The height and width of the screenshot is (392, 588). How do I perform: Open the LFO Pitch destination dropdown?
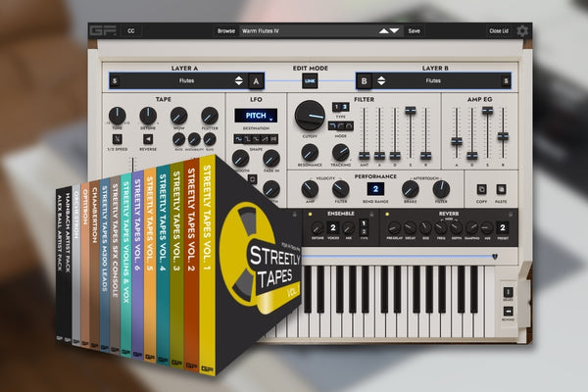pos(255,116)
